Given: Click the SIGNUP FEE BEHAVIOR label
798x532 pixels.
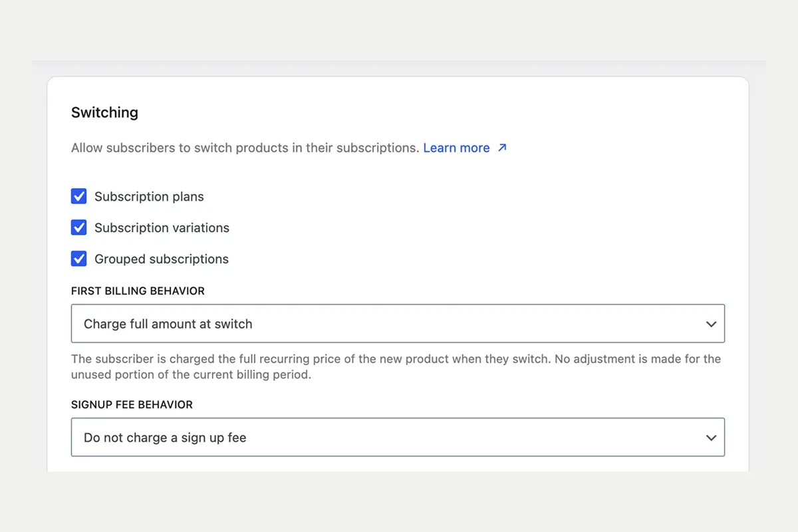Looking at the screenshot, I should [132, 404].
